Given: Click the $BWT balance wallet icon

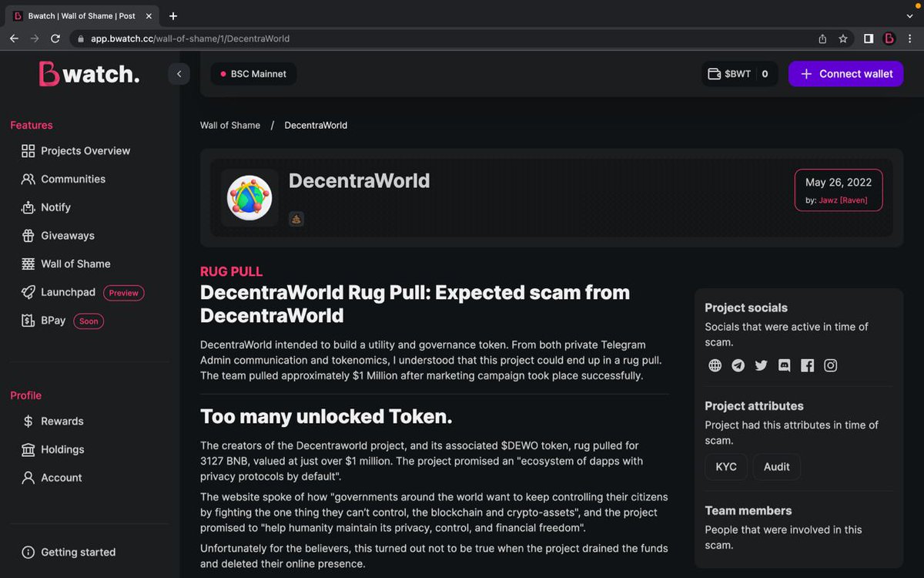Looking at the screenshot, I should [x=715, y=74].
